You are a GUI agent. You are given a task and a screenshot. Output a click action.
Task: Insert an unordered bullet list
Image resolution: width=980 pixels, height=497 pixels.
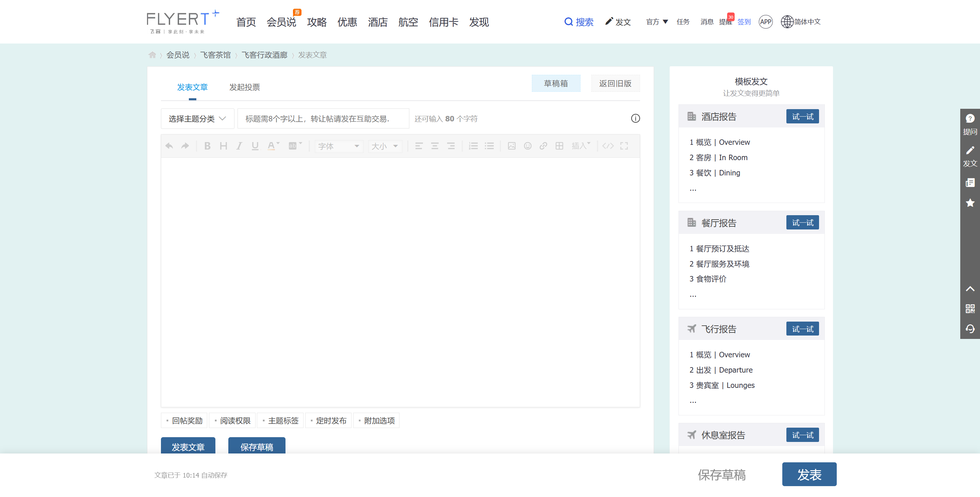[x=489, y=146]
